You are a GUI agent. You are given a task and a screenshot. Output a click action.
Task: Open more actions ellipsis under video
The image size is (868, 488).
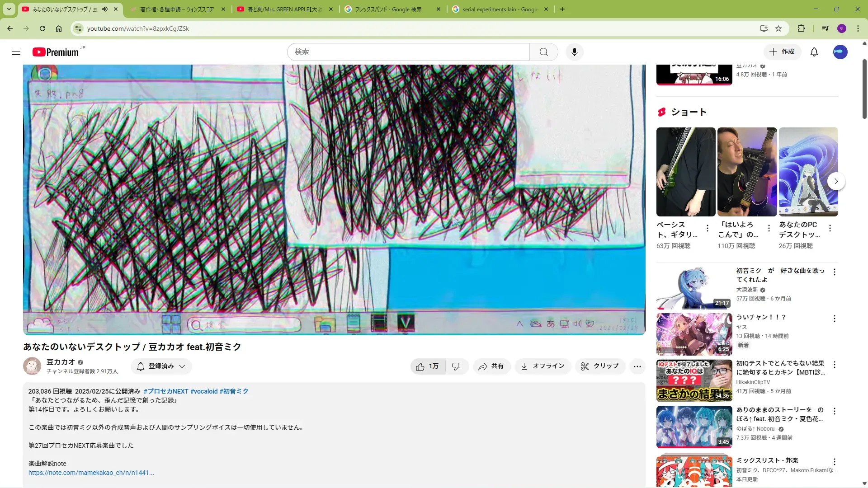click(x=637, y=366)
